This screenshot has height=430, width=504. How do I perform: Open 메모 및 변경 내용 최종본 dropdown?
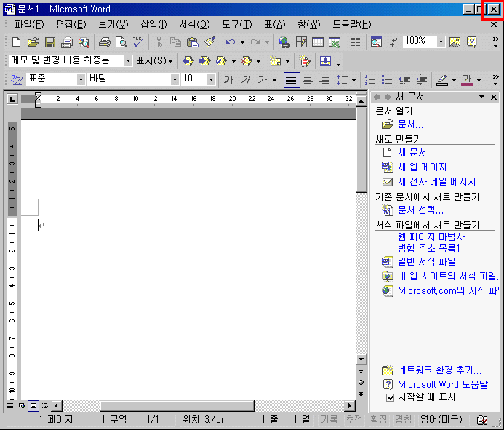[128, 60]
